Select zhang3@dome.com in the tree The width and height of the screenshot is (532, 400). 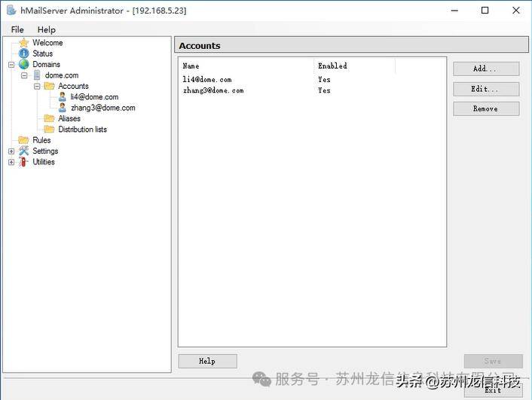click(x=103, y=108)
